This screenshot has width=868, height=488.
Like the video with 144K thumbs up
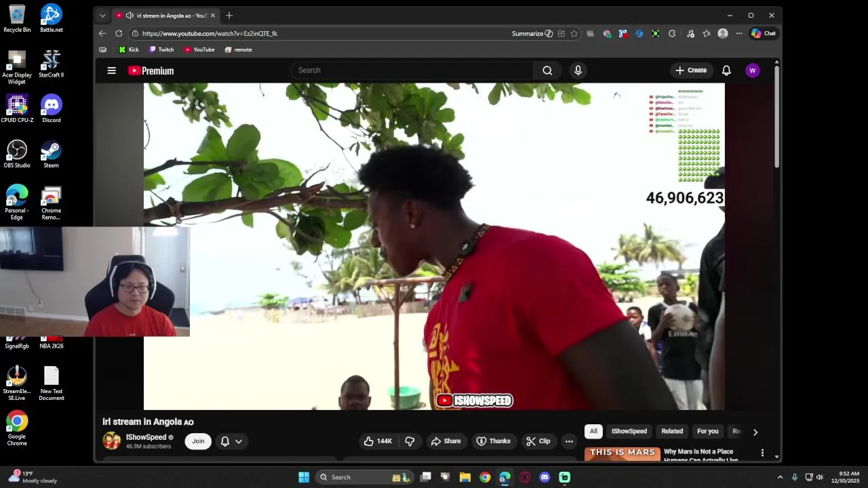[x=378, y=441]
